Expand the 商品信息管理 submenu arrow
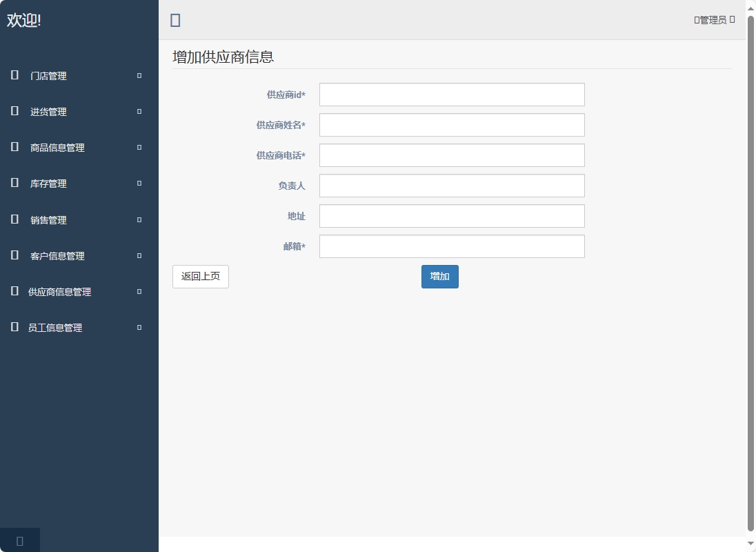The image size is (756, 552). 139,148
